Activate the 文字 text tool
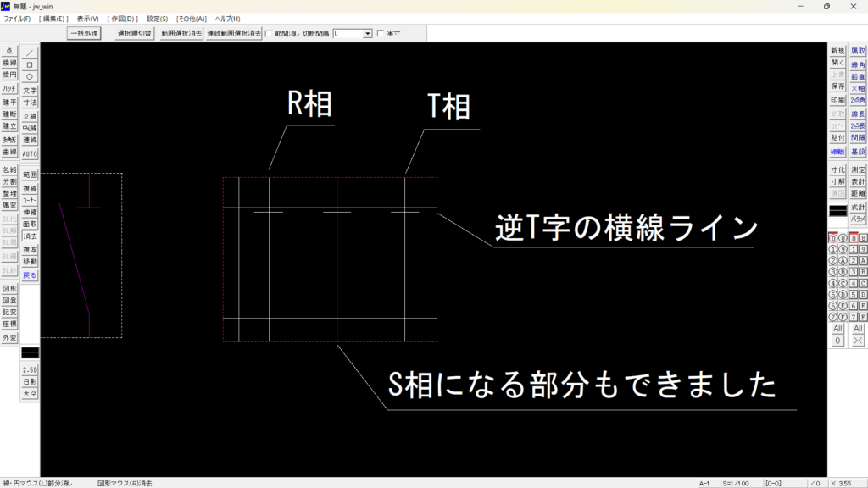Screen dimensions: 868x488 pyautogui.click(x=30, y=91)
